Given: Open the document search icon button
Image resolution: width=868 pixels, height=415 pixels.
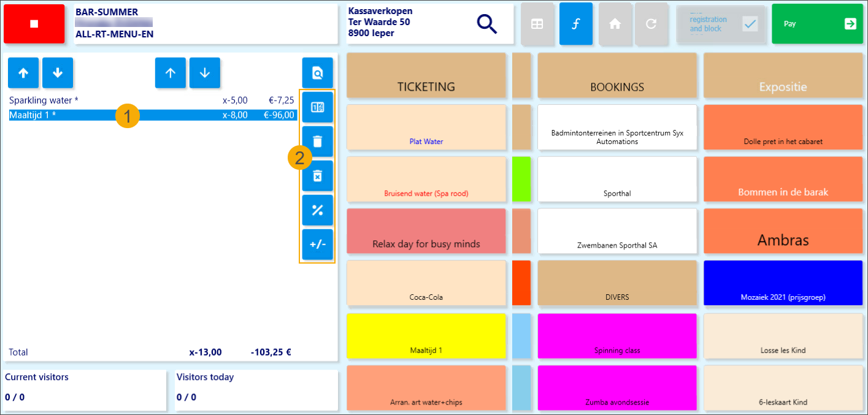Looking at the screenshot, I should tap(317, 73).
